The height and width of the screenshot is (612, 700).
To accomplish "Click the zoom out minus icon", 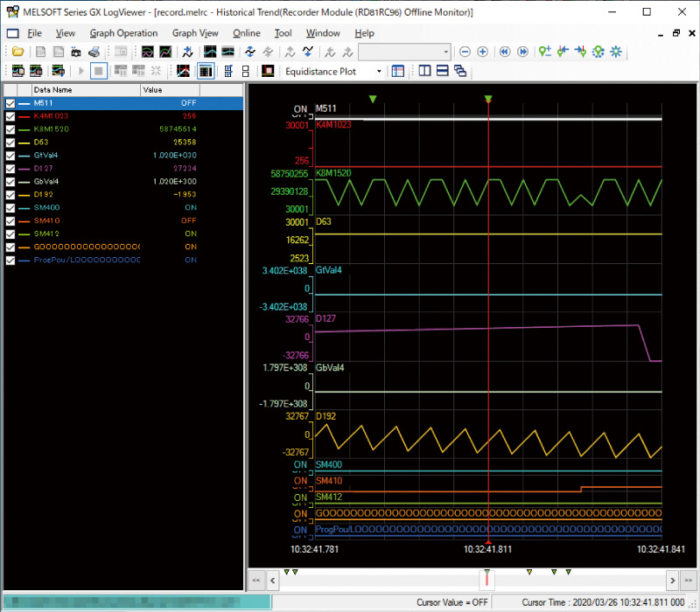I will click(465, 52).
